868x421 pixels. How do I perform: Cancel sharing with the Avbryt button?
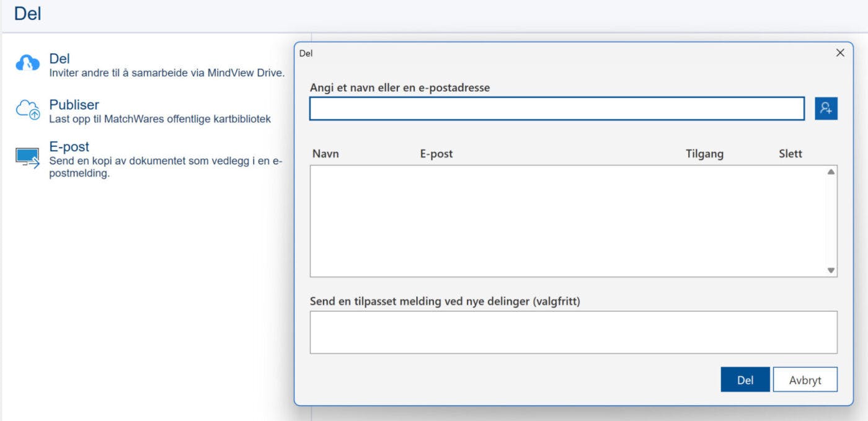point(805,380)
